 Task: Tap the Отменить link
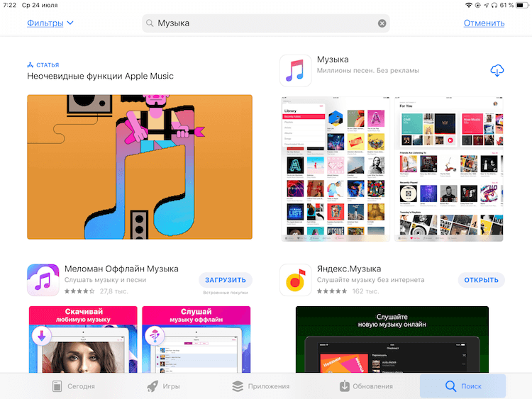(484, 23)
